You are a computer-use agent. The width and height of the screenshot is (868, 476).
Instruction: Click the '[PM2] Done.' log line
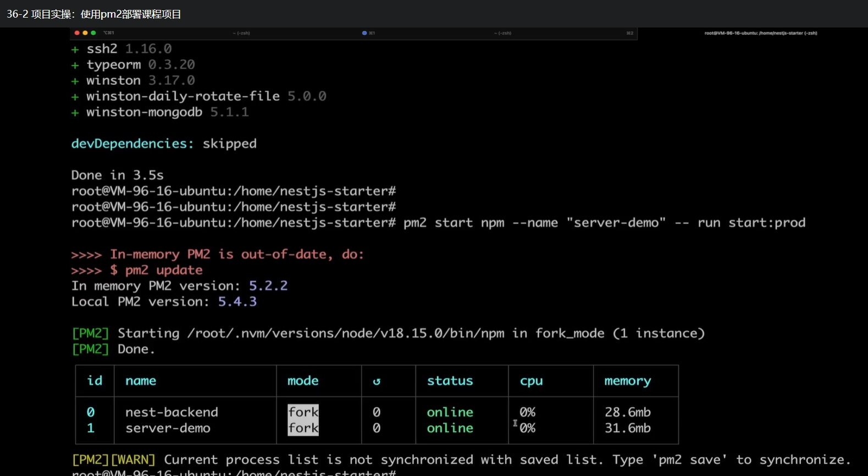[113, 349]
